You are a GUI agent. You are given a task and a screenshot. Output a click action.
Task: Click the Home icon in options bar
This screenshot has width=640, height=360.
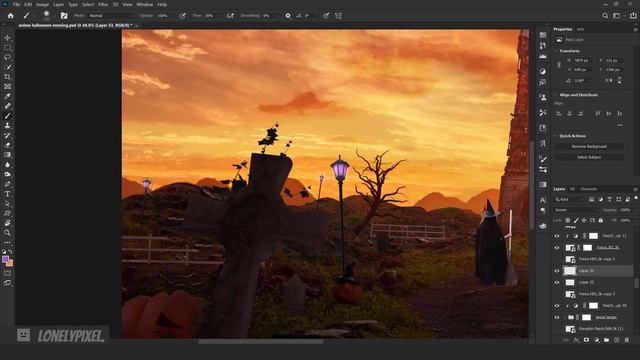11,16
